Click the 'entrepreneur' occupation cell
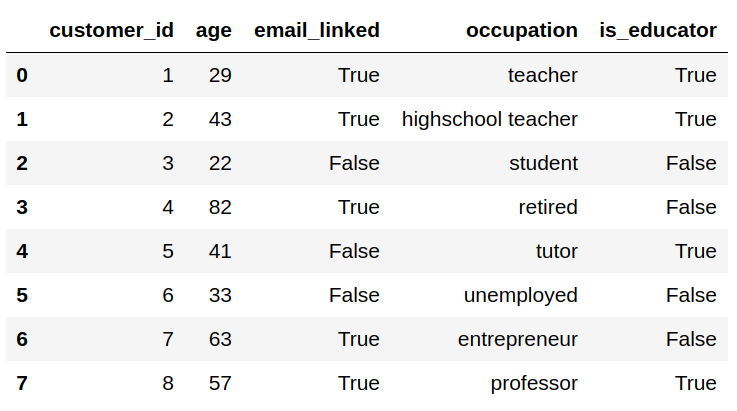The image size is (737, 411). [x=517, y=340]
